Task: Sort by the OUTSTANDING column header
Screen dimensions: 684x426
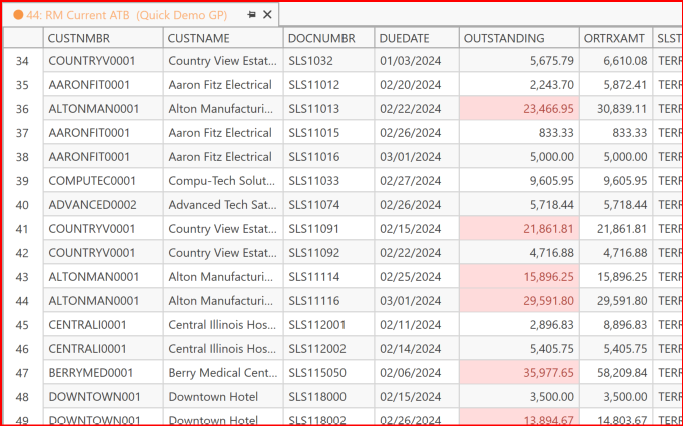Action: point(519,38)
